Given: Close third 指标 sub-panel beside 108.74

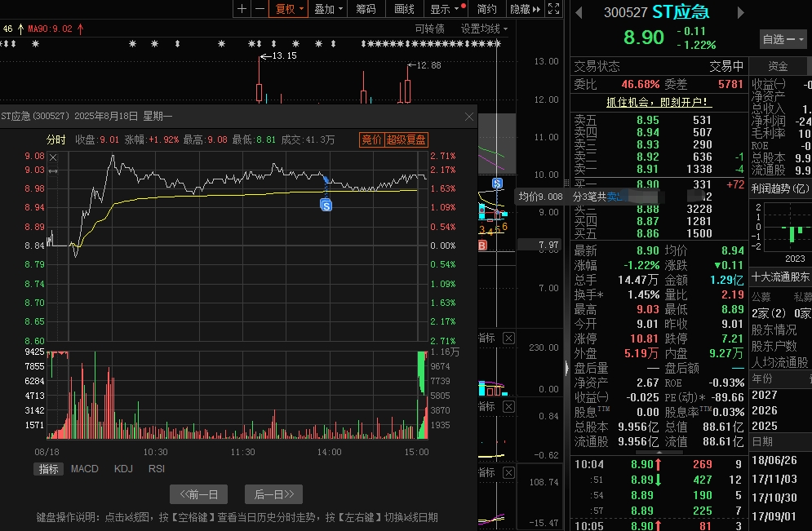Looking at the screenshot, I should coord(509,472).
